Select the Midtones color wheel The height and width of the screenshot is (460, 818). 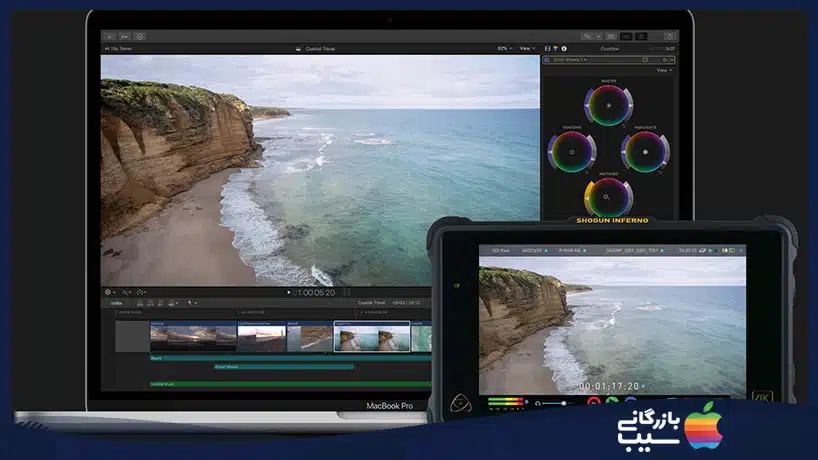[x=608, y=197]
